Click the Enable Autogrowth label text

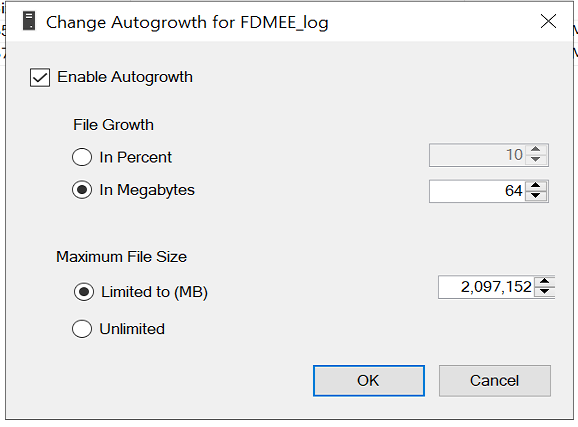click(x=125, y=77)
